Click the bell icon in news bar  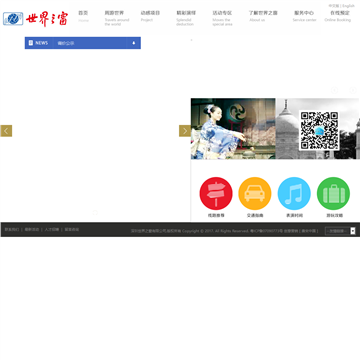134,43
